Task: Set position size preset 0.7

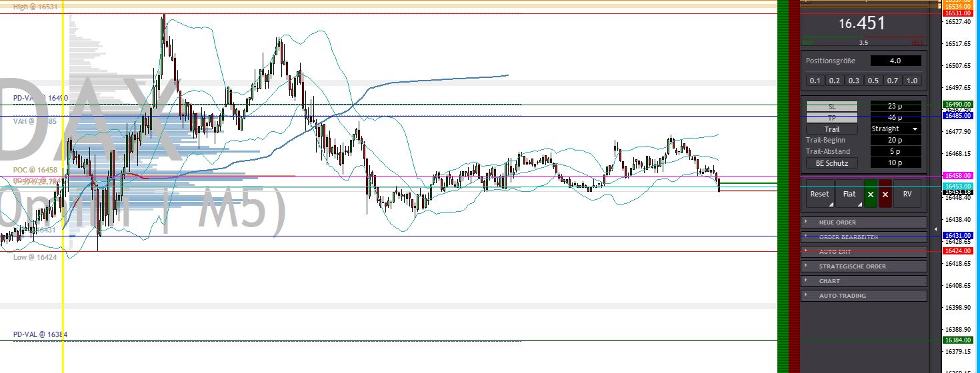Action: point(893,81)
